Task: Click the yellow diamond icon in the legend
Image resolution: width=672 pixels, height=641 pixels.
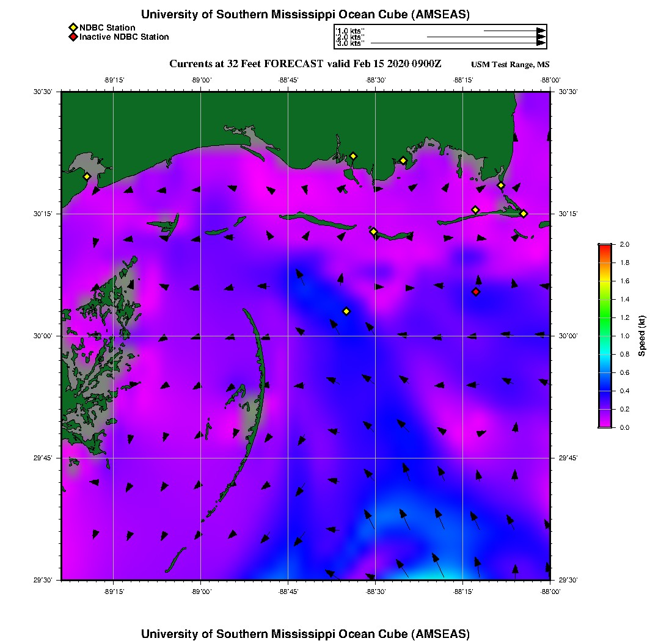Action: pos(73,27)
